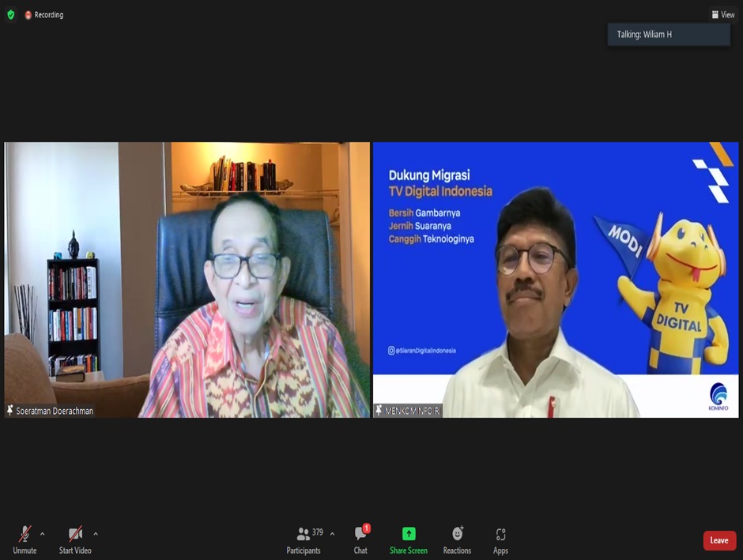
Task: Click the MENKOMINFO RI name label
Action: pyautogui.click(x=413, y=411)
